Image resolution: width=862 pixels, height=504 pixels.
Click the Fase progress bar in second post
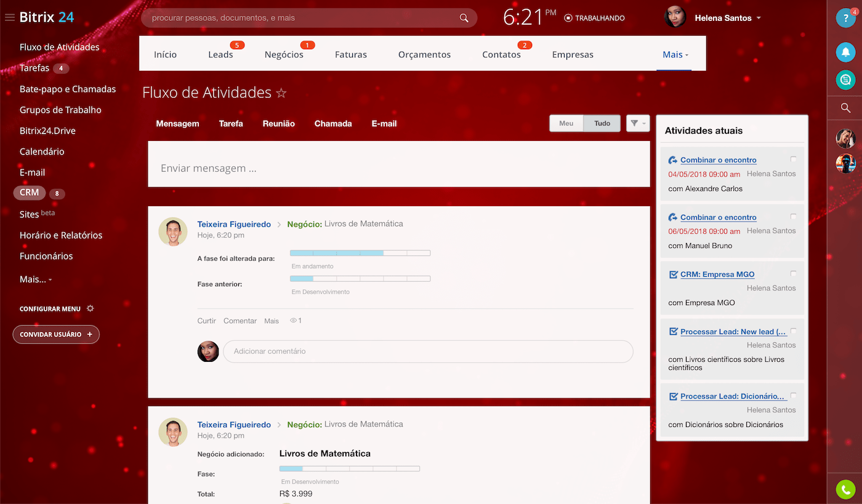pyautogui.click(x=350, y=468)
